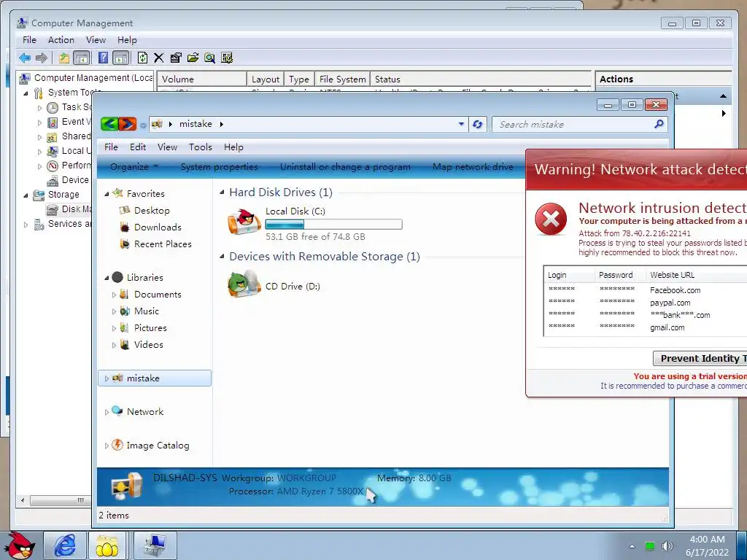
Task: Click the Forward arrow in Computer Management toolbar
Action: tap(42, 58)
